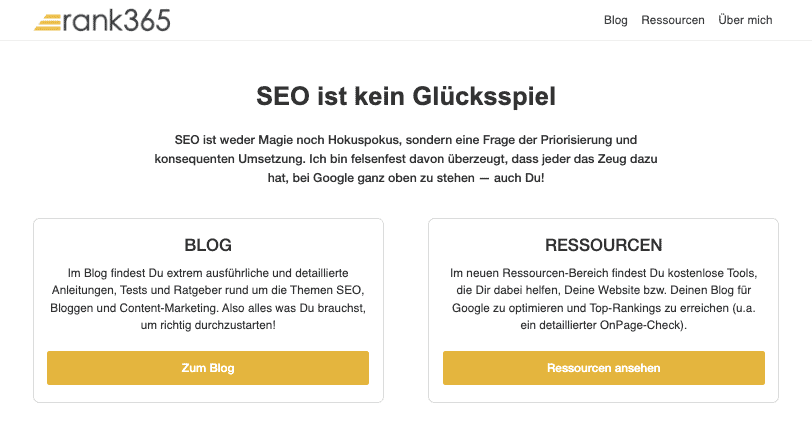This screenshot has height=426, width=812.
Task: Open the Blog navigation link
Action: coord(615,20)
